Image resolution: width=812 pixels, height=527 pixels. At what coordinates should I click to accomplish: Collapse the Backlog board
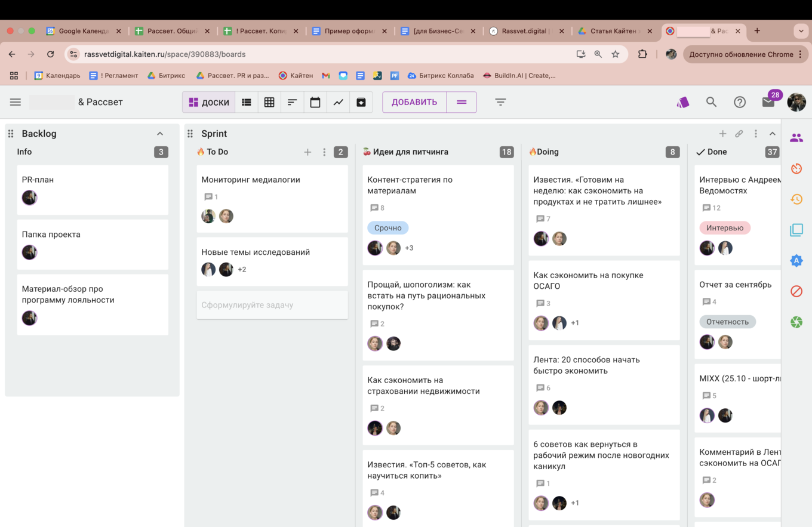tap(160, 134)
